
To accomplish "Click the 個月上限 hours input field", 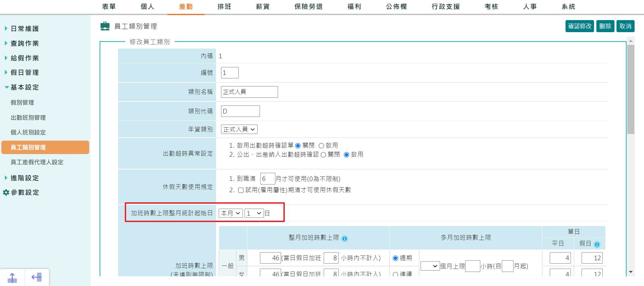I will (x=473, y=266).
